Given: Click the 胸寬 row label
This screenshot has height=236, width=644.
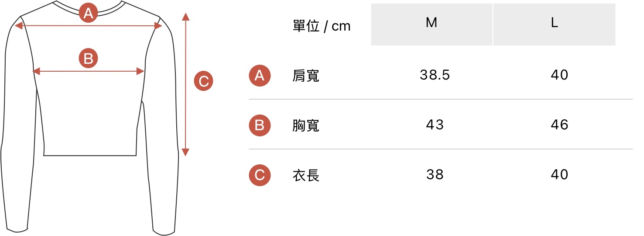Looking at the screenshot, I should pos(306,126).
